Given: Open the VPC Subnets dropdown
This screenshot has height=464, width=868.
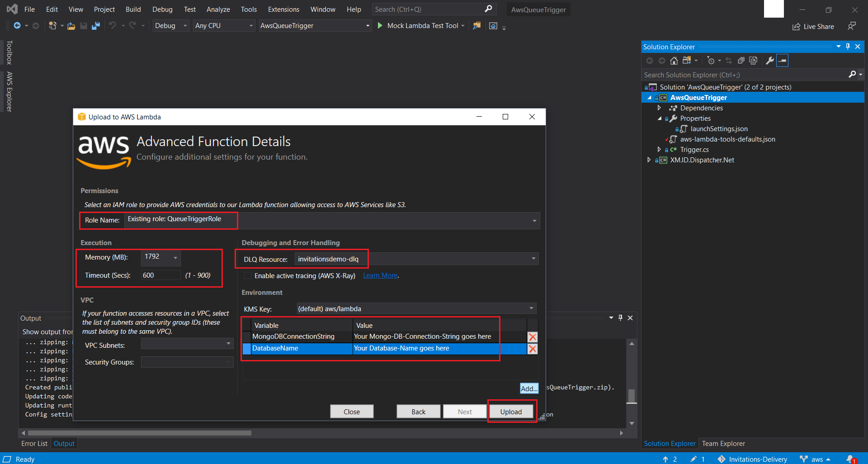Looking at the screenshot, I should [x=228, y=344].
